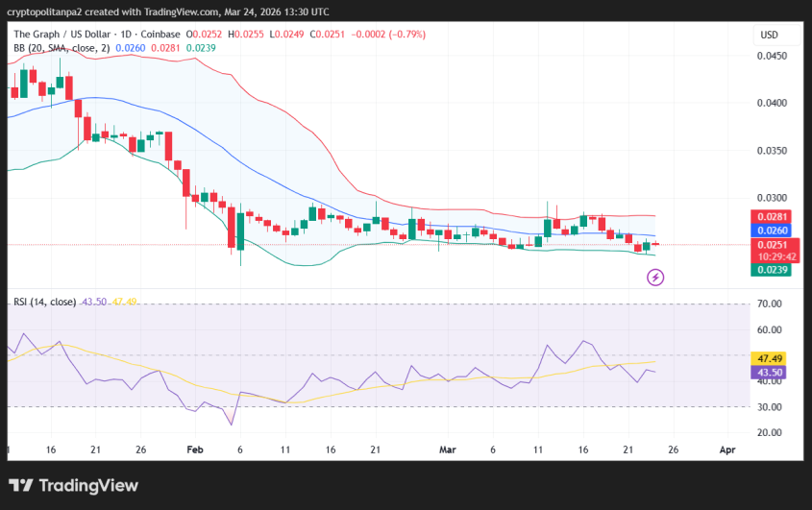
Task: Select the RSI (14, close) indicator legend
Action: point(44,302)
